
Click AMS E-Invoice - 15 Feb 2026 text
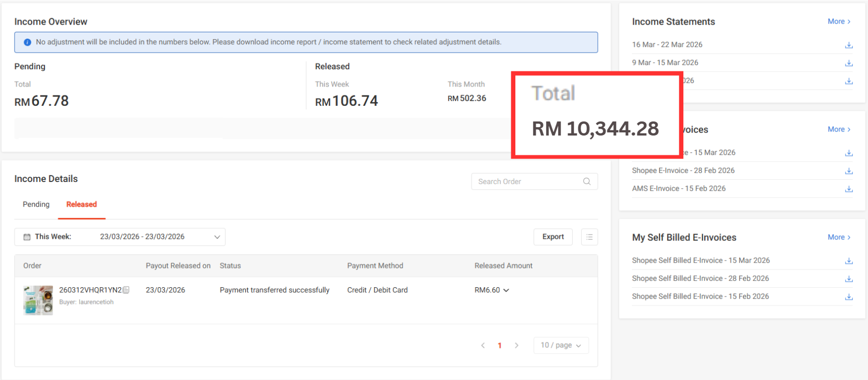[x=679, y=189]
